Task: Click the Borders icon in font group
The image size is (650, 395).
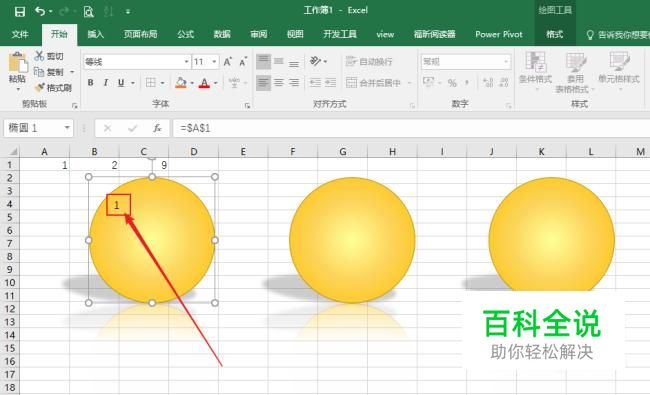Action: click(151, 82)
